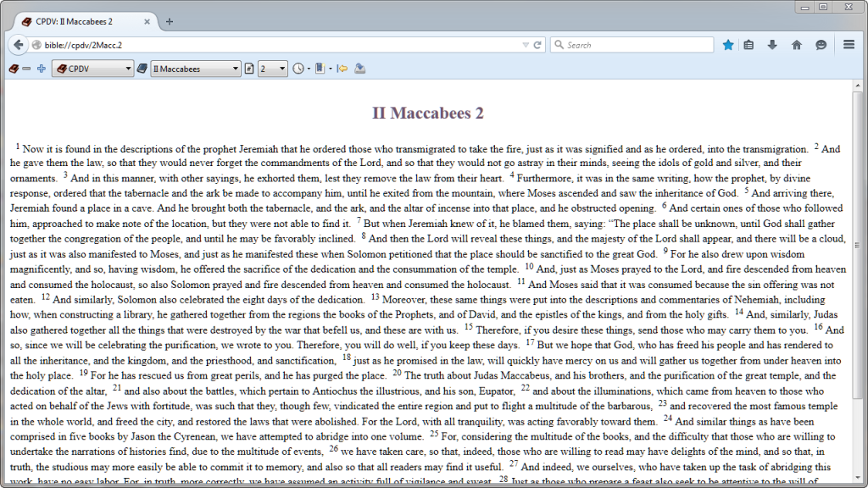Image resolution: width=868 pixels, height=488 pixels.
Task: Click the Search input field
Action: [x=637, y=45]
